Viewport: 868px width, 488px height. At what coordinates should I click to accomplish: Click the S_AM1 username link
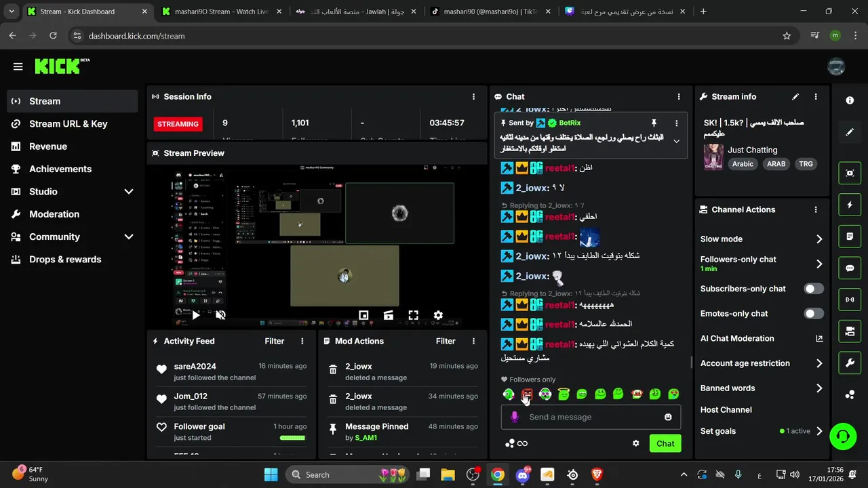pyautogui.click(x=366, y=438)
